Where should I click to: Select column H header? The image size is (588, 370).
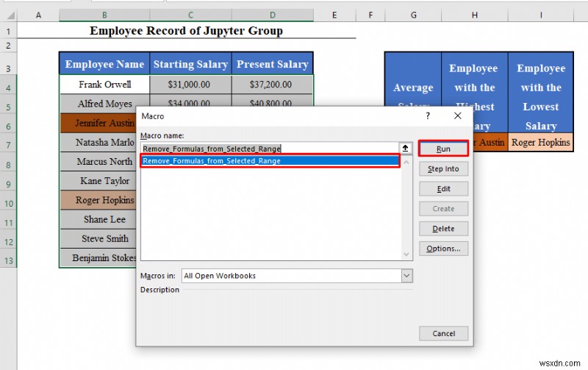tap(475, 15)
